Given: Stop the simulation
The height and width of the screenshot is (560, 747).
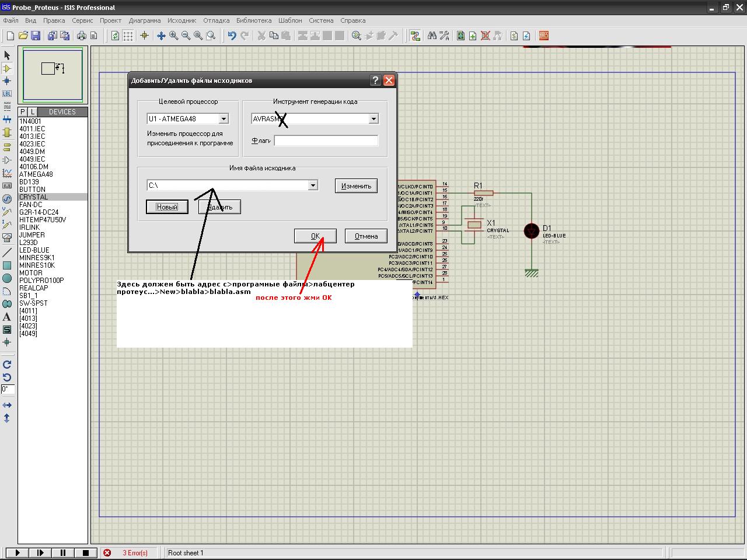Looking at the screenshot, I should 85,552.
